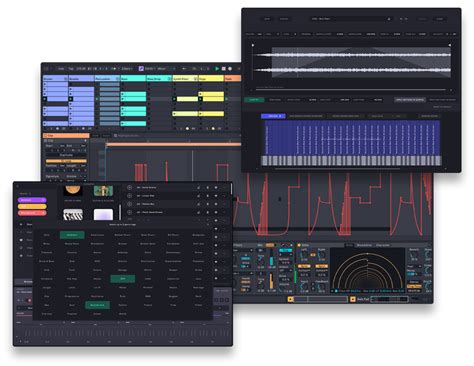The height and width of the screenshot is (366, 474).
Task: Select the bright yellow track header
Action: (x=211, y=79)
